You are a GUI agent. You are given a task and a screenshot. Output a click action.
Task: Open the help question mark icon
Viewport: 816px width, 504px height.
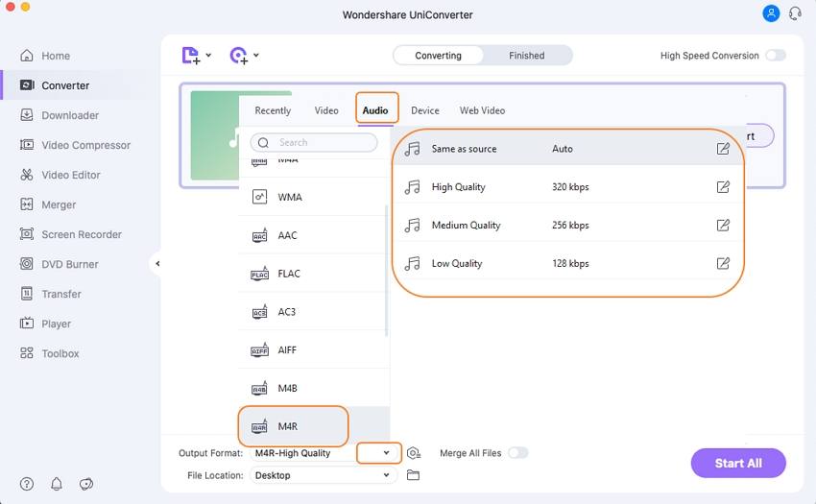(x=27, y=484)
